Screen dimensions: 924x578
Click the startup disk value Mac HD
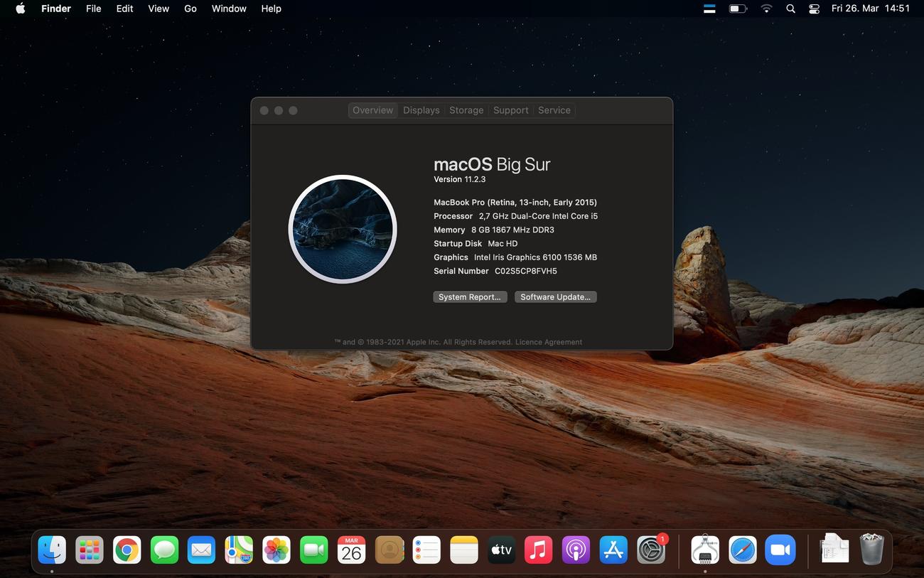503,244
